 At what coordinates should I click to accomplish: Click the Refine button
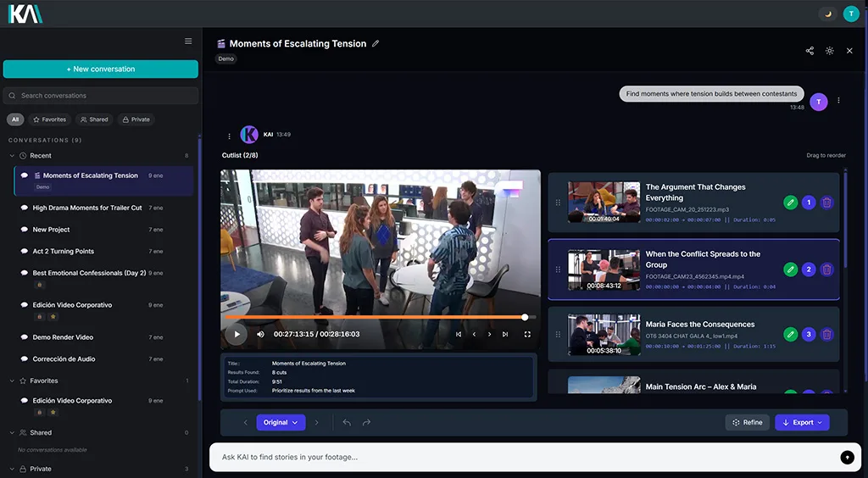click(747, 422)
